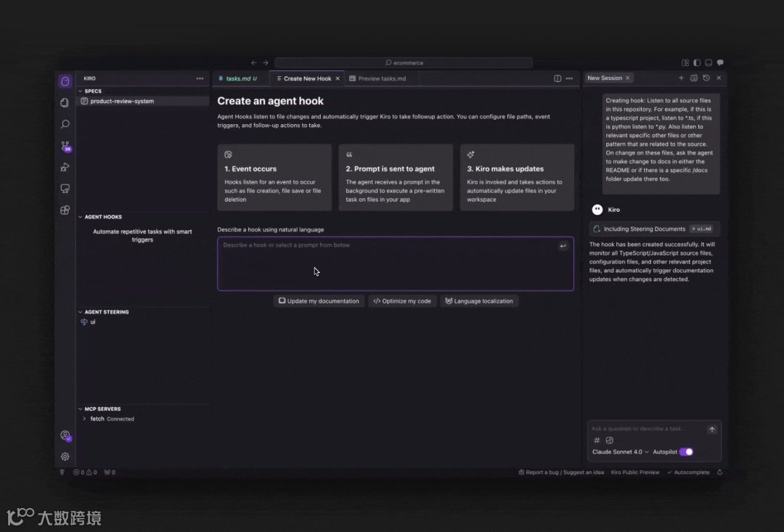Click the ecommerce command search bar

404,63
